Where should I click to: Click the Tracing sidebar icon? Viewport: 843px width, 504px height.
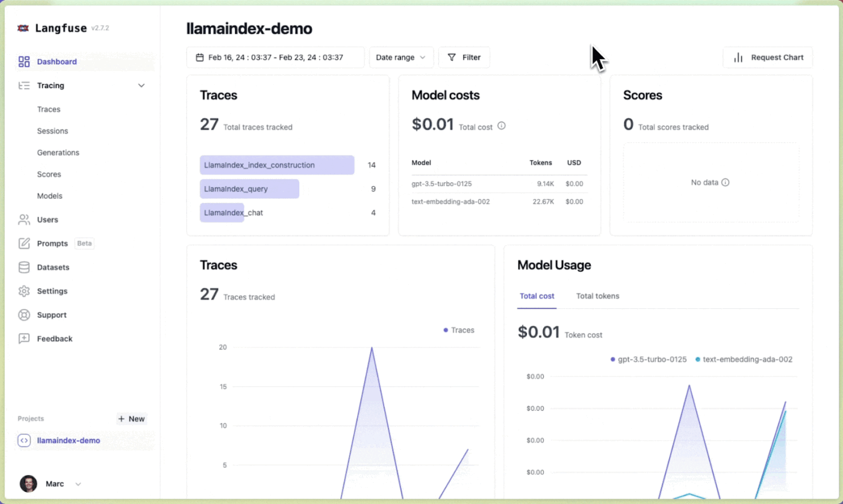pos(23,85)
